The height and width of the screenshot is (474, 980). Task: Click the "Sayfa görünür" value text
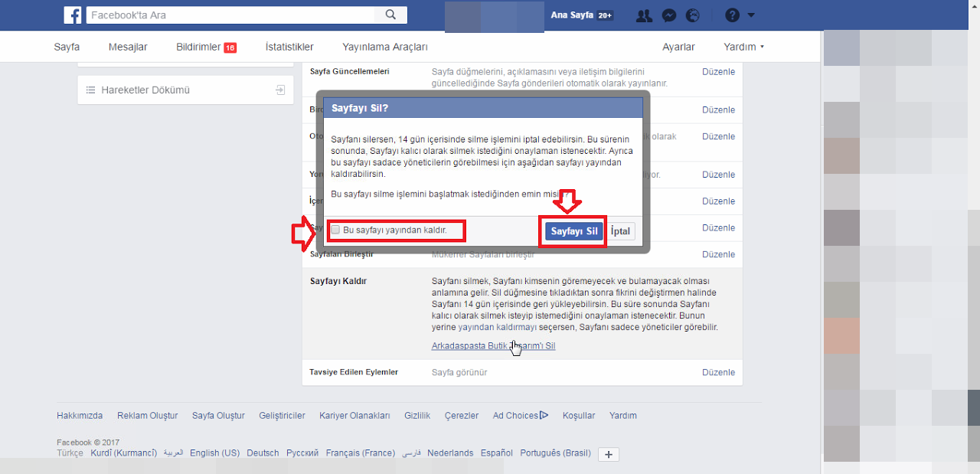coord(459,372)
